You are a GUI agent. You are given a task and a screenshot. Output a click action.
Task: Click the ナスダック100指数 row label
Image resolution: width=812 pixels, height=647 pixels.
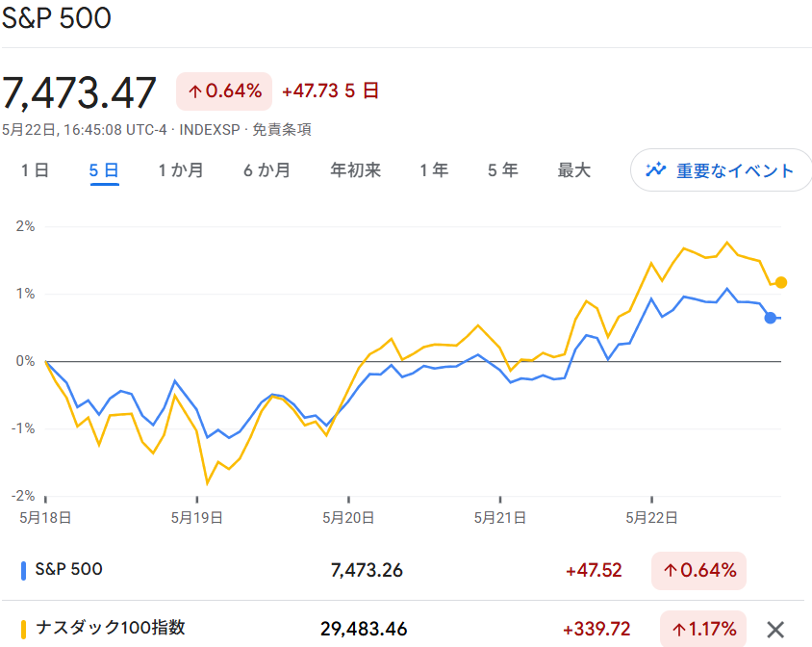111,628
